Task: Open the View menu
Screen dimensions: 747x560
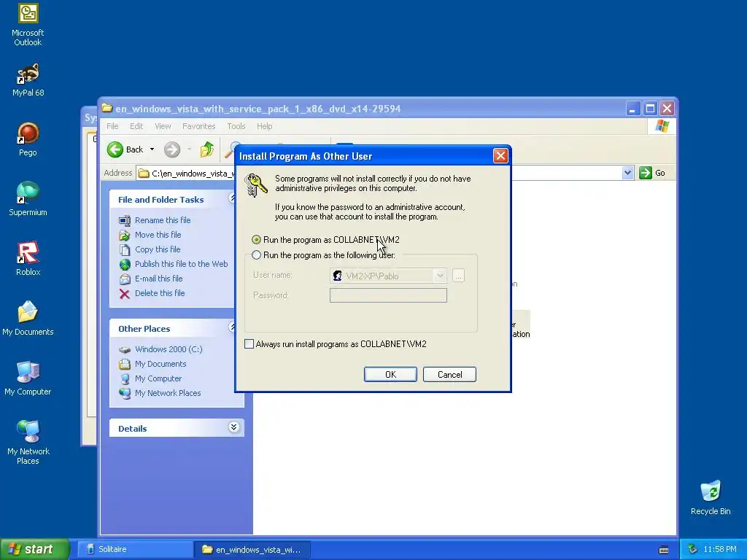Action: click(x=163, y=126)
